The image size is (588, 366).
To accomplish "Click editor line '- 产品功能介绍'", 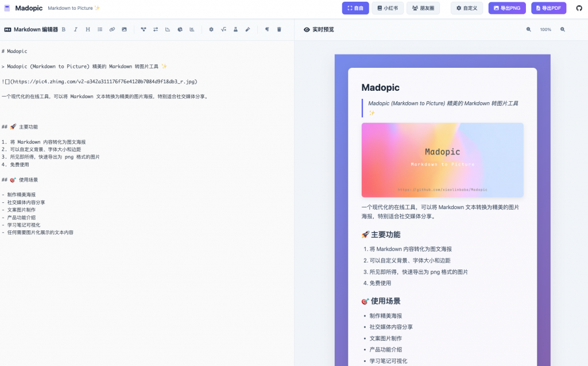I will 18,217.
